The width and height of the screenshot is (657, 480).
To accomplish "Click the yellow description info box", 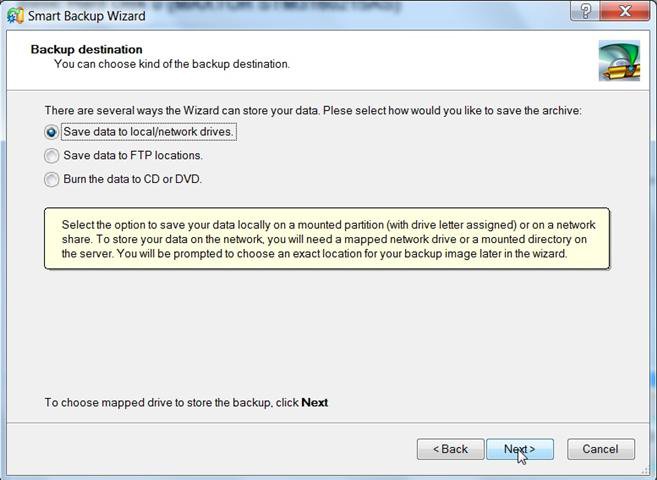I will click(x=327, y=239).
